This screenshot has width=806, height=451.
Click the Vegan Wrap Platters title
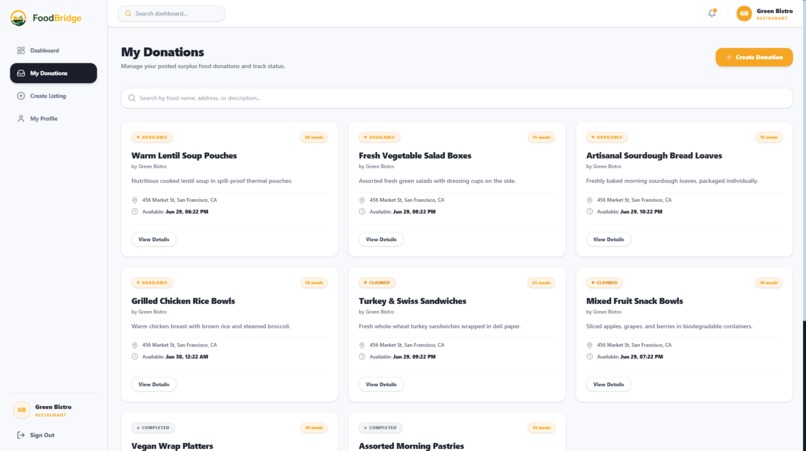pyautogui.click(x=172, y=446)
